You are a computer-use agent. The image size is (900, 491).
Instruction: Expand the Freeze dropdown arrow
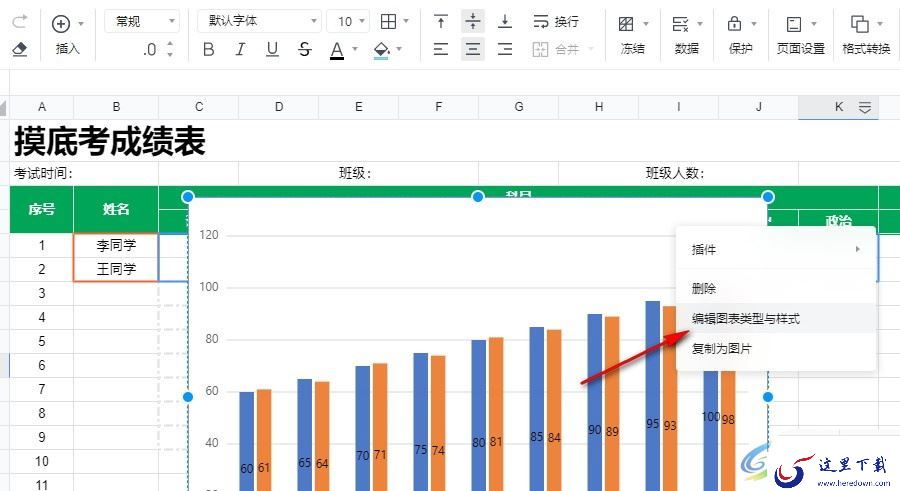[x=646, y=24]
